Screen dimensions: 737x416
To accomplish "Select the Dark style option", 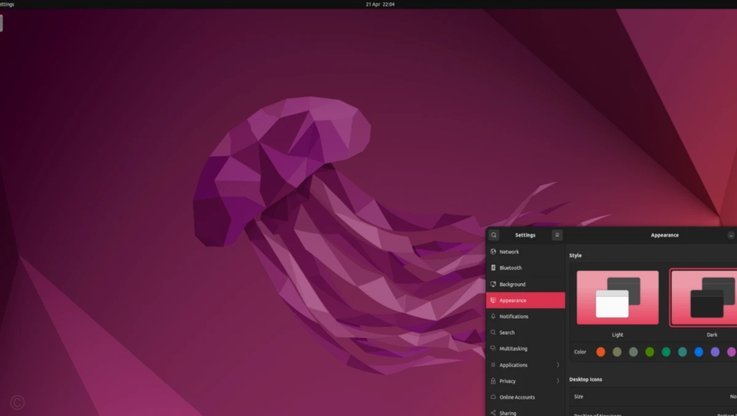I will [x=704, y=298].
